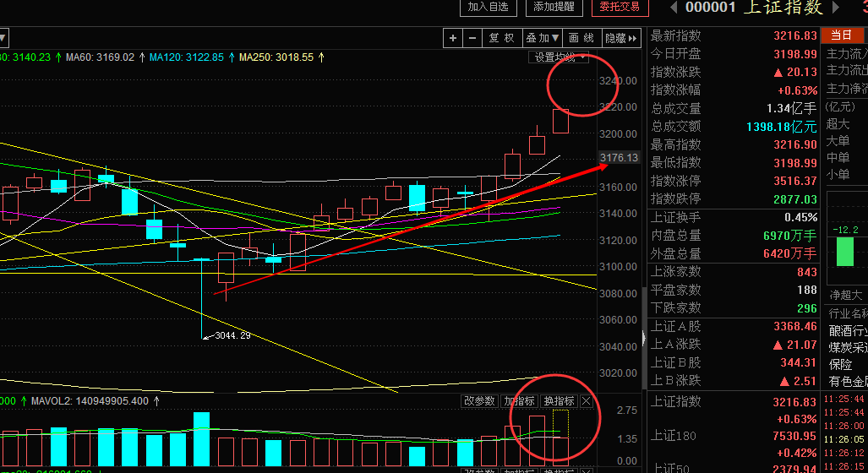The image size is (868, 473).
Task: Go to previous stock with left arrow
Action: 674,8
